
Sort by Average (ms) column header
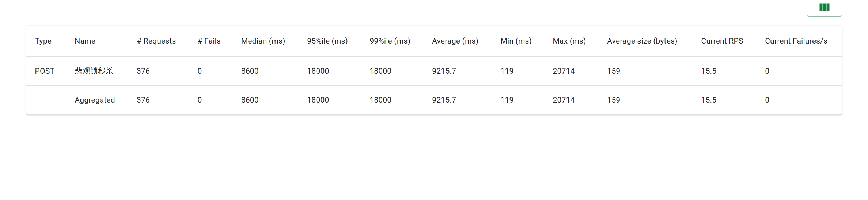coord(455,41)
